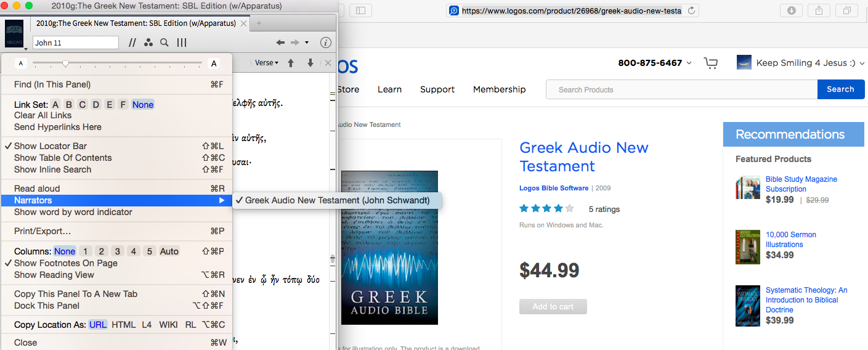Close the SBL Edition resource tab
868x350 pixels.
[x=244, y=23]
